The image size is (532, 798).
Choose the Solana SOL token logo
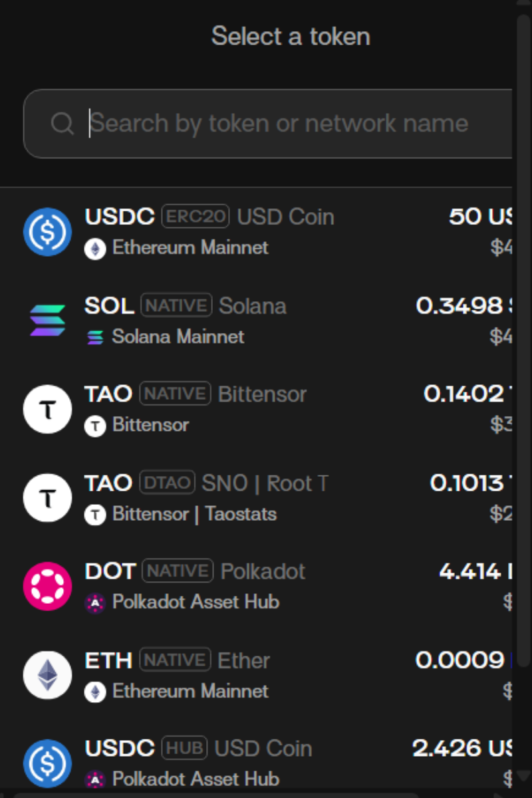click(47, 321)
